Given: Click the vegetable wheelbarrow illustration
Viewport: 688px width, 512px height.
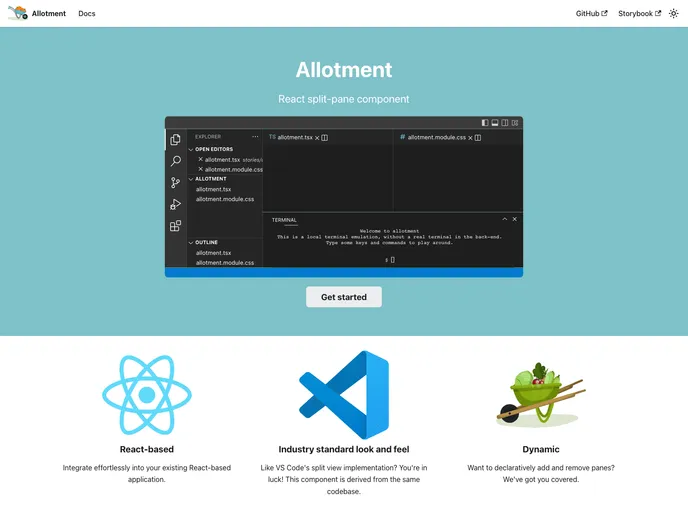Looking at the screenshot, I should tap(541, 394).
